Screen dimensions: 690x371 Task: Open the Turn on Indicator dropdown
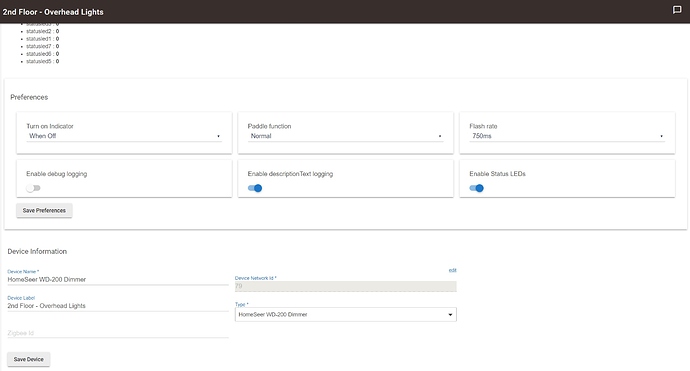(x=124, y=136)
